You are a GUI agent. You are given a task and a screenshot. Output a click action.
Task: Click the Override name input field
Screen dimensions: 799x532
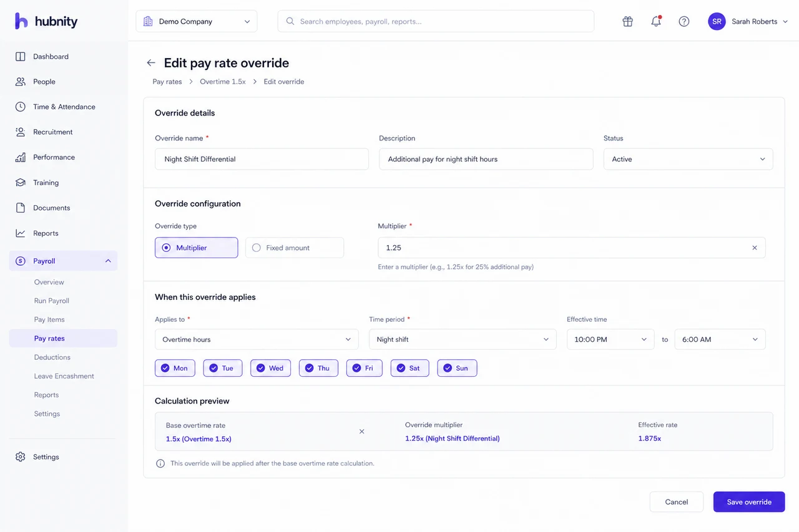(x=262, y=159)
